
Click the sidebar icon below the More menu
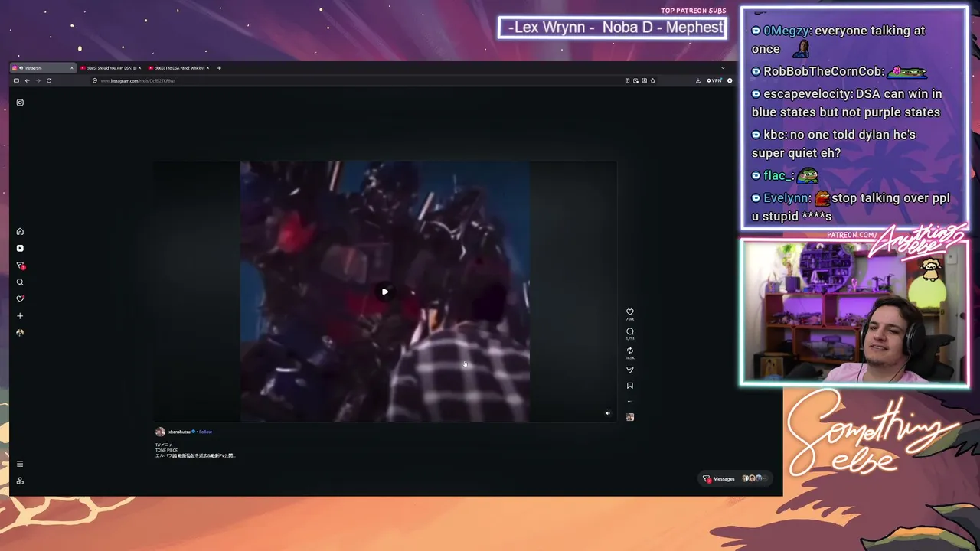coord(20,481)
